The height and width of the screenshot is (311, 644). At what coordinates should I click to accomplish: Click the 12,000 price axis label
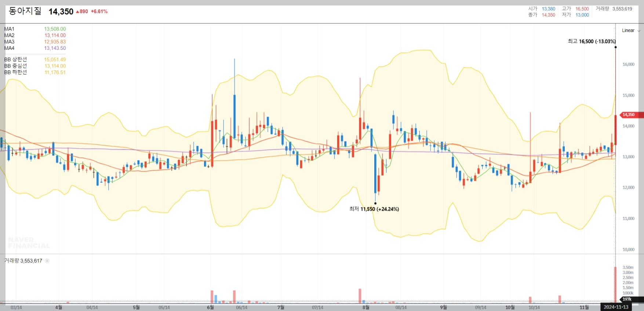[628, 188]
